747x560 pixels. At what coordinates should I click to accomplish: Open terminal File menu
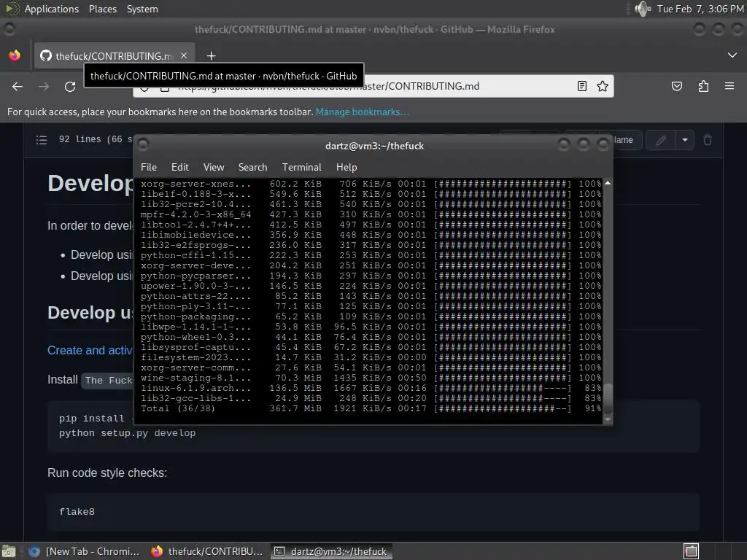(149, 167)
